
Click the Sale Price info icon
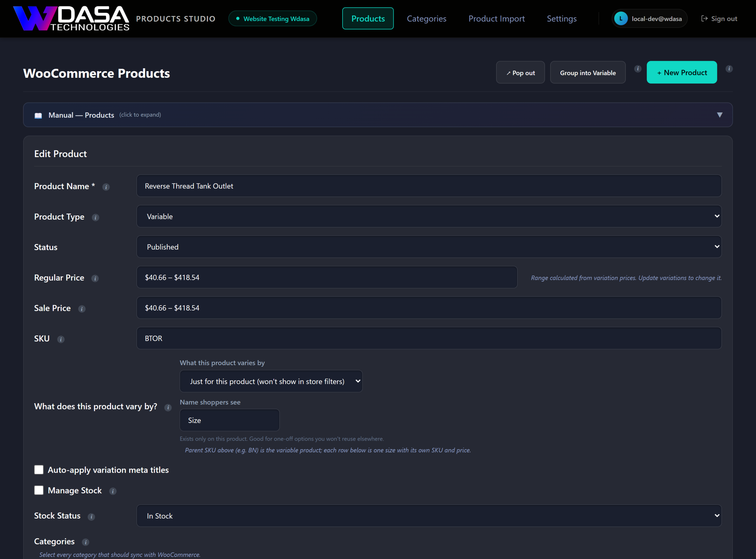point(82,308)
